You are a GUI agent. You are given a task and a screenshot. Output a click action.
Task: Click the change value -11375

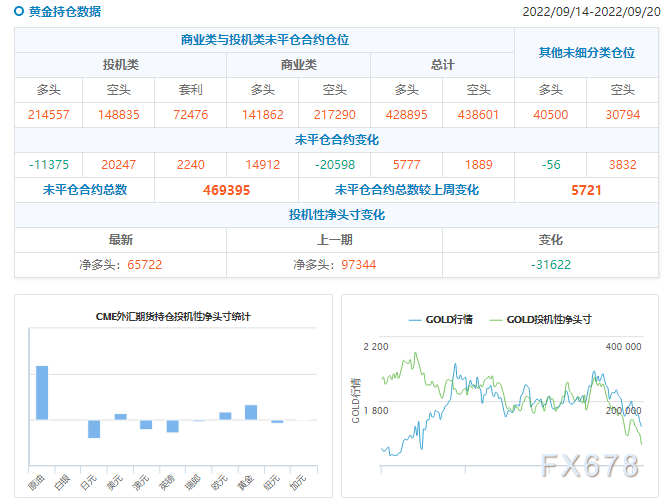49,165
